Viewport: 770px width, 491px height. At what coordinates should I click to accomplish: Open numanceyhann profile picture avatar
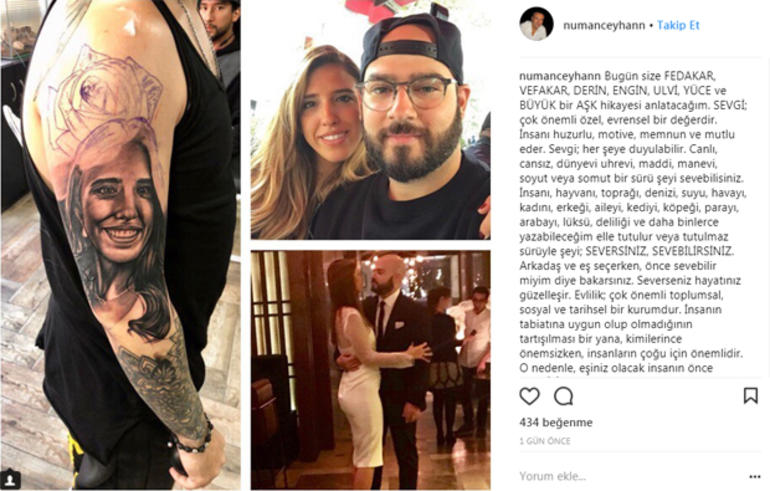point(536,24)
